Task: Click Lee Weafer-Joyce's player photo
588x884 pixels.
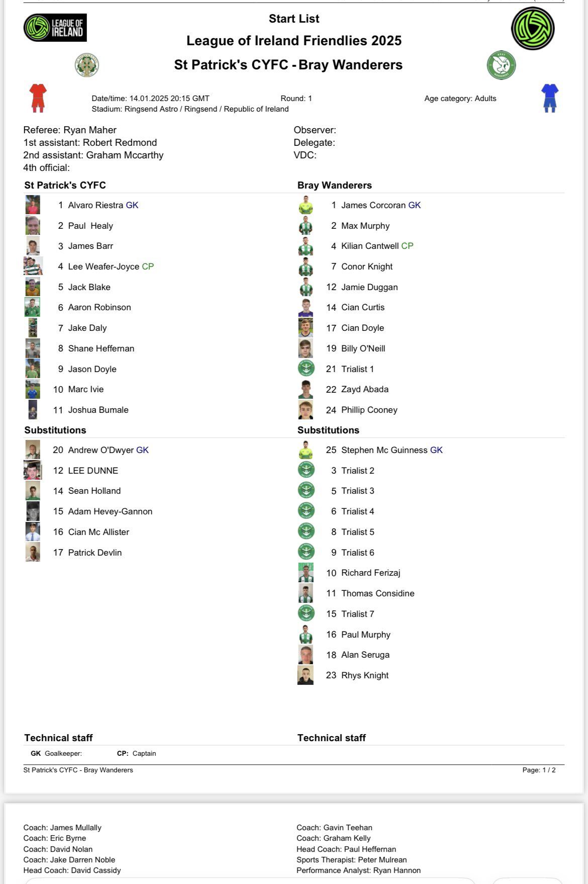Action: [x=33, y=267]
